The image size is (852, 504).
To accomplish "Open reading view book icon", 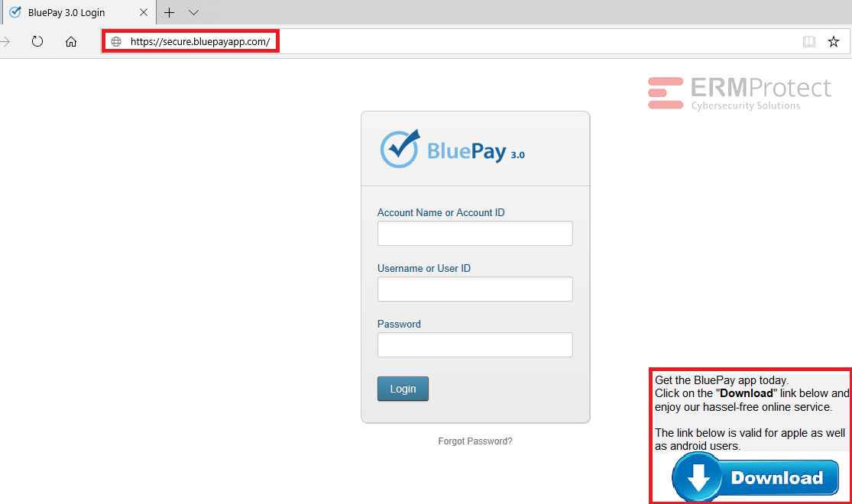I will click(x=809, y=42).
